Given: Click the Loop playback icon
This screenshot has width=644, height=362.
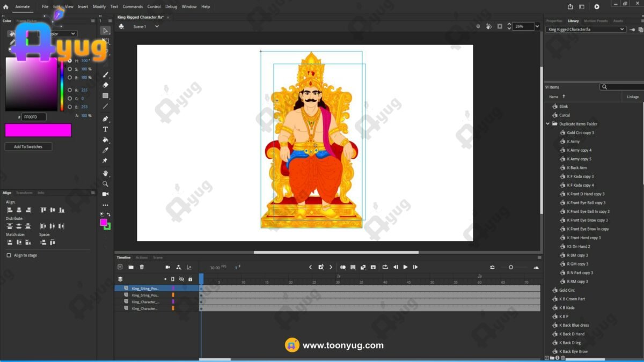Looking at the screenshot, I should pos(385,267).
